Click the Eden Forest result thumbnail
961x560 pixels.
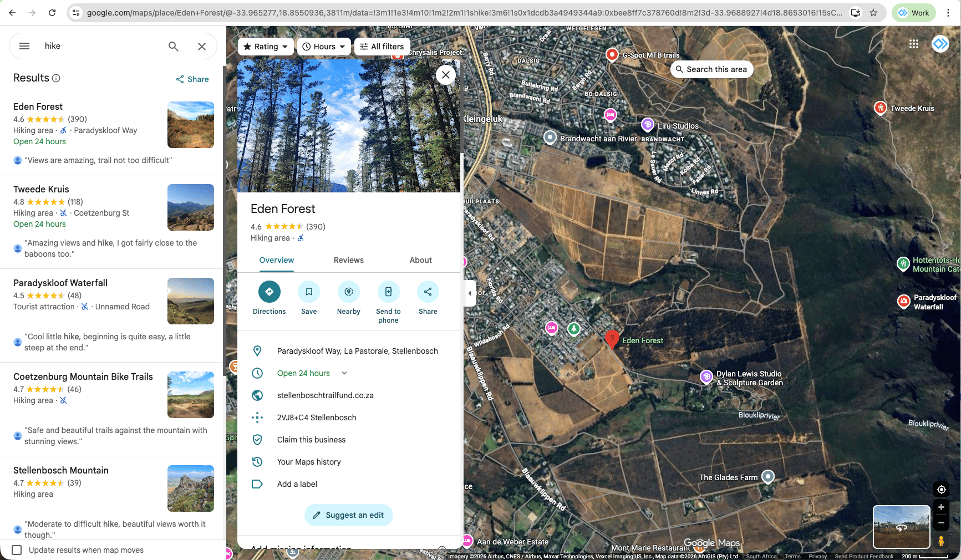191,125
